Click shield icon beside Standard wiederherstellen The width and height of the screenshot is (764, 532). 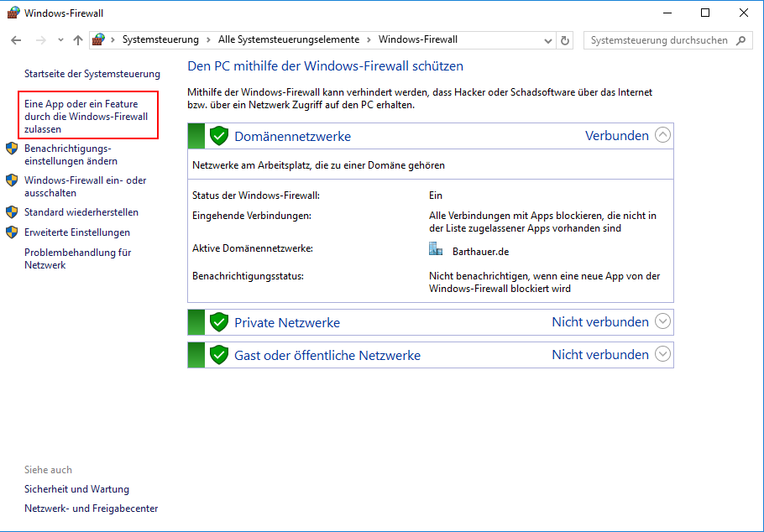[12, 212]
